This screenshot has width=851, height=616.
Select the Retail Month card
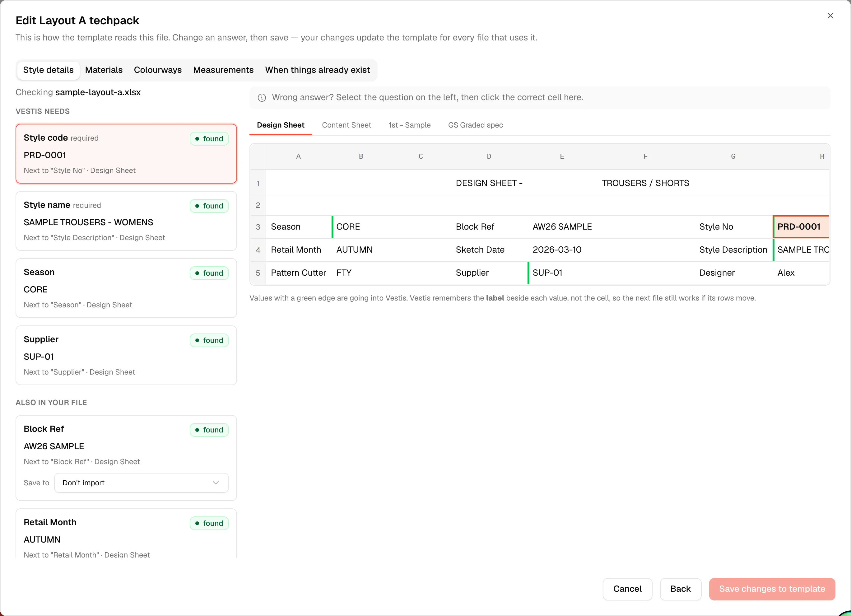(126, 534)
